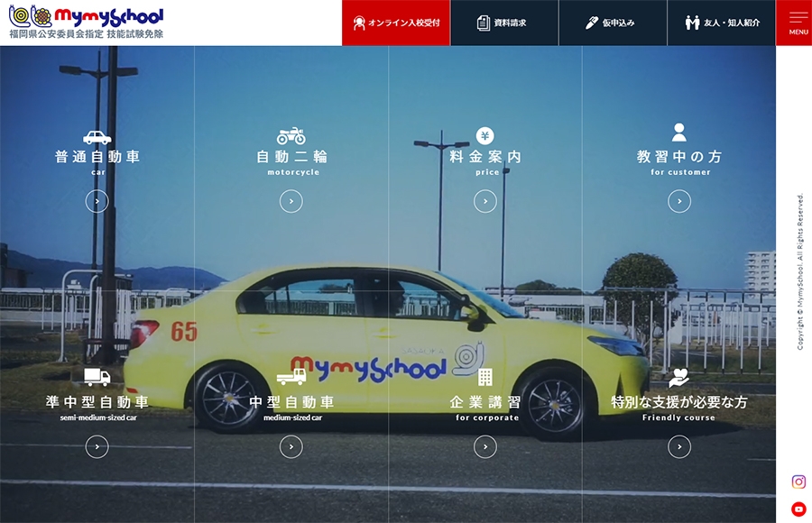This screenshot has width=812, height=523.
Task: Click the 'for corporate' subtitle
Action: (x=487, y=417)
